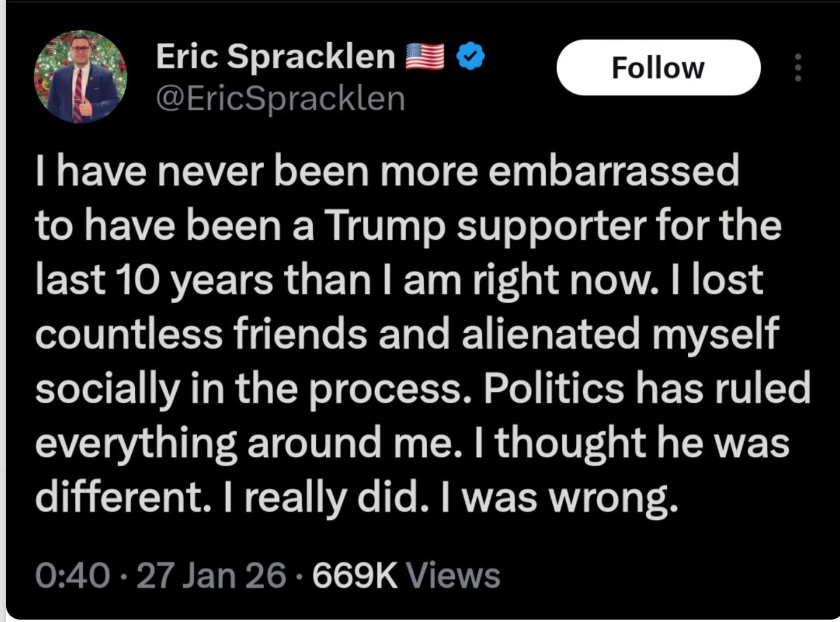Click the word 'socially' in the tweet
Image resolution: width=840 pixels, height=622 pixels.
click(107, 388)
